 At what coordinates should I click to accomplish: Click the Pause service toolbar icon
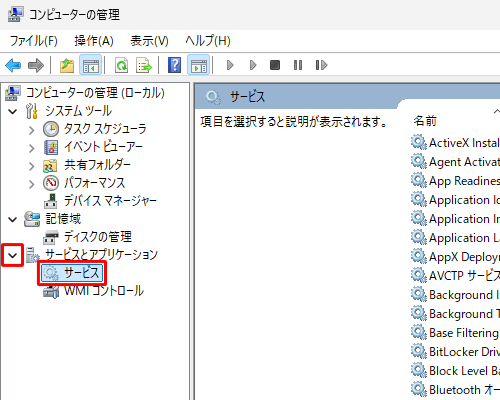pyautogui.click(x=298, y=65)
